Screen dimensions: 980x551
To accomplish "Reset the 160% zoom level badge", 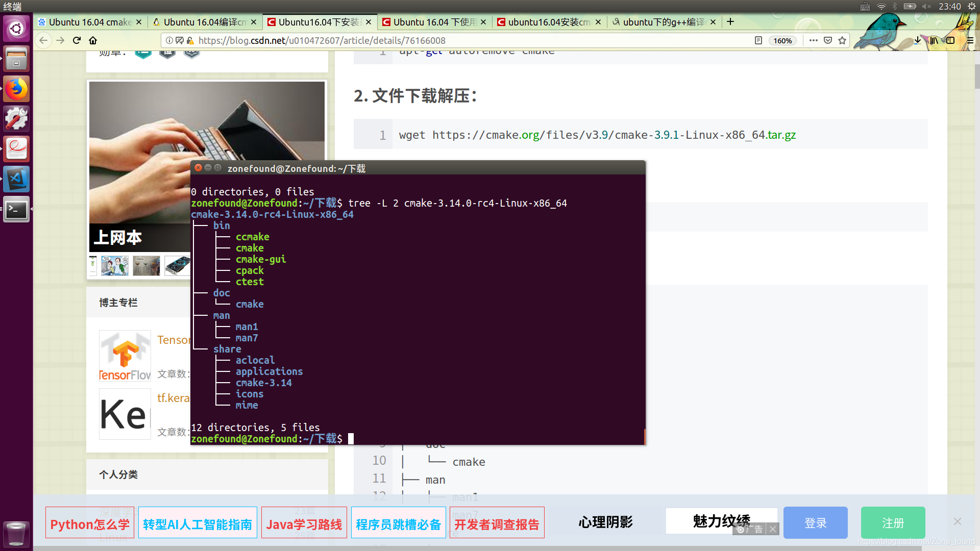I will pos(782,41).
